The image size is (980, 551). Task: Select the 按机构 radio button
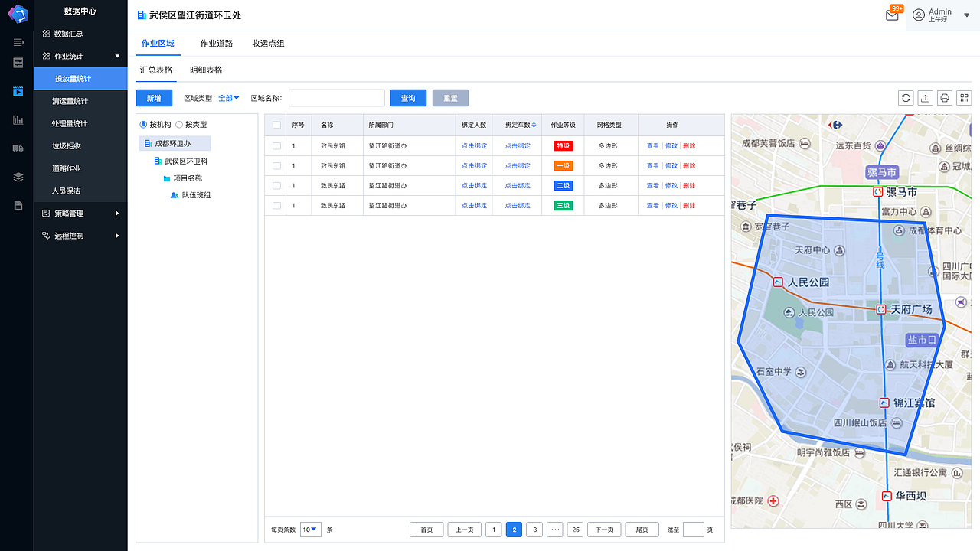(x=143, y=124)
